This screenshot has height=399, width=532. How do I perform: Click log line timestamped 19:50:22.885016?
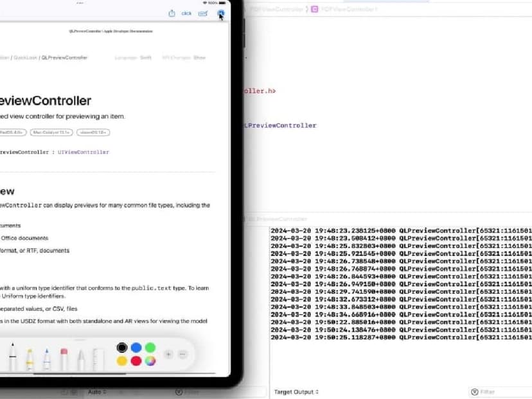[401, 323]
